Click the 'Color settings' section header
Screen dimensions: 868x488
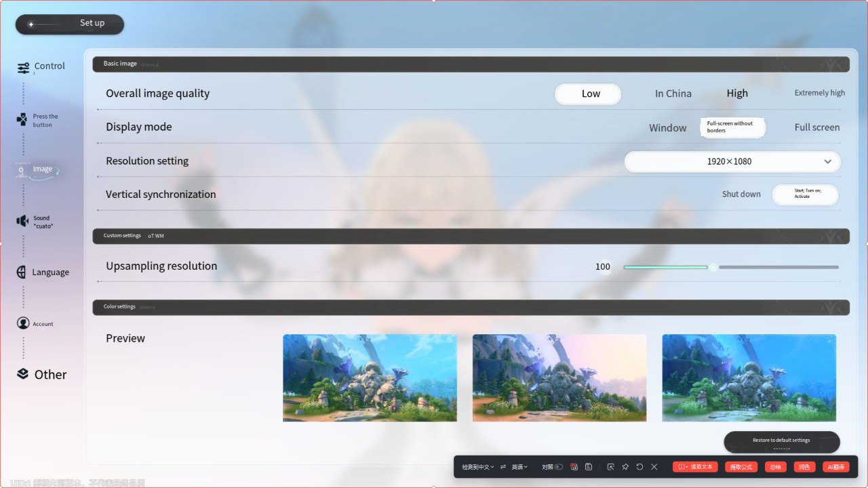[x=471, y=307]
